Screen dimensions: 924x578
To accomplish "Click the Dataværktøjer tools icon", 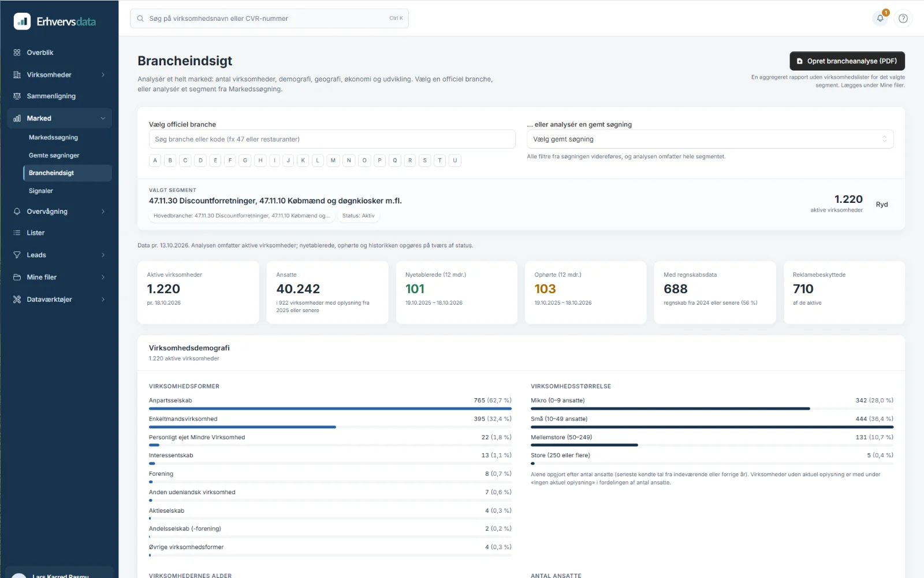I will (17, 299).
